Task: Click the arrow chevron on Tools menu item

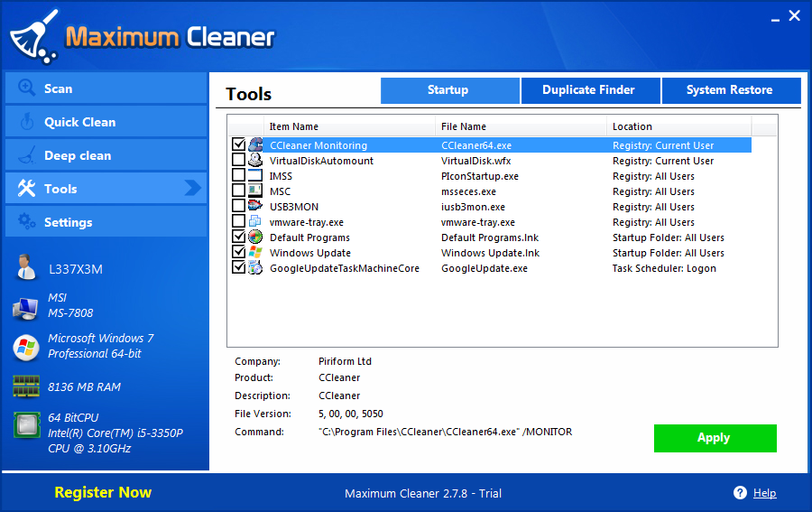Action: pyautogui.click(x=193, y=188)
